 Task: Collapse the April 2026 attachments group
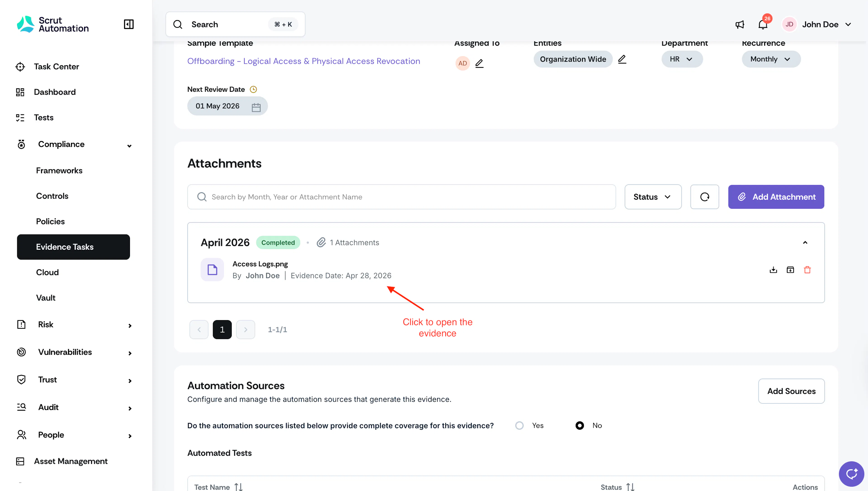click(805, 243)
